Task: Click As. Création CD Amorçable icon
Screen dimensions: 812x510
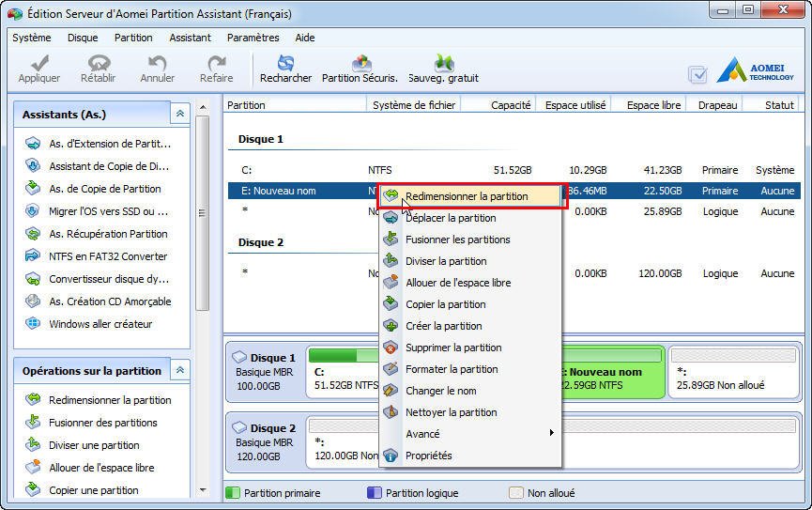Action: (x=33, y=301)
